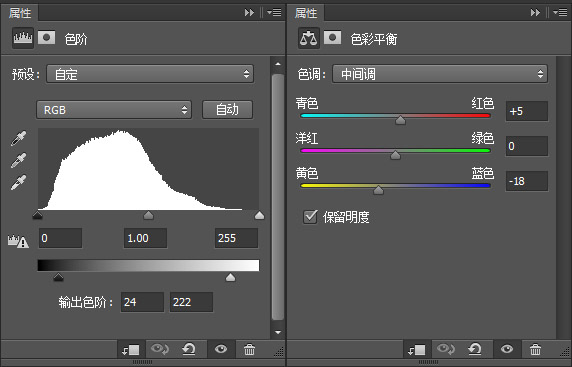Pick the gray point eyedropper
The width and height of the screenshot is (572, 367).
(18, 160)
